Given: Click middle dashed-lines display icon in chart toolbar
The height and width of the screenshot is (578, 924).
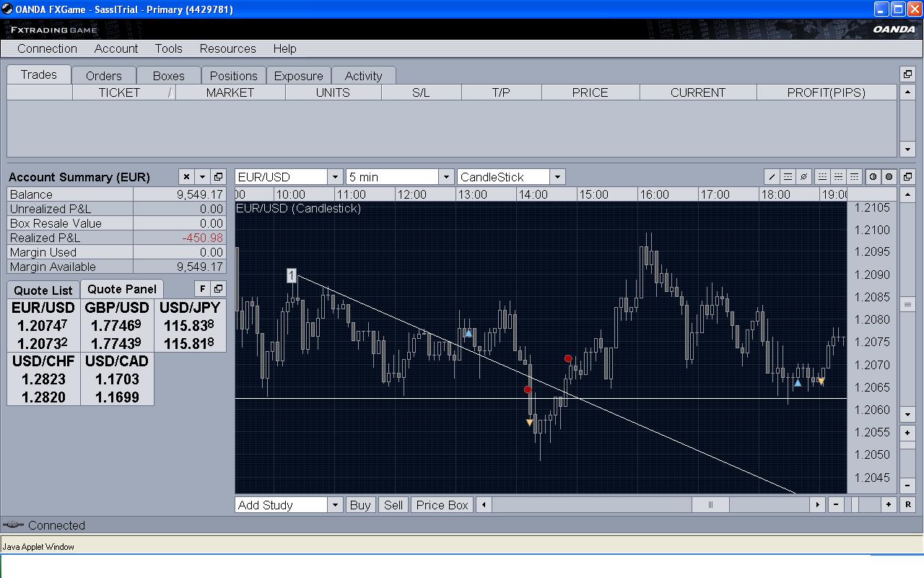Looking at the screenshot, I should click(x=838, y=176).
